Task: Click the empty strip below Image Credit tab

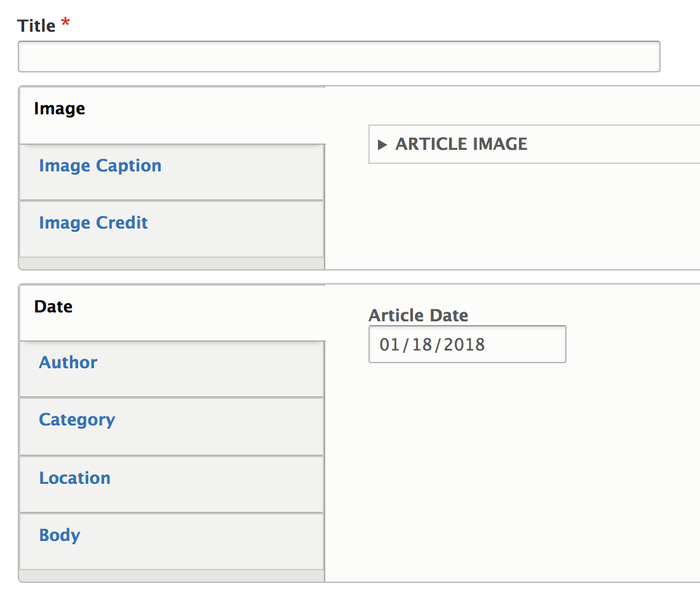Action: pyautogui.click(x=172, y=263)
